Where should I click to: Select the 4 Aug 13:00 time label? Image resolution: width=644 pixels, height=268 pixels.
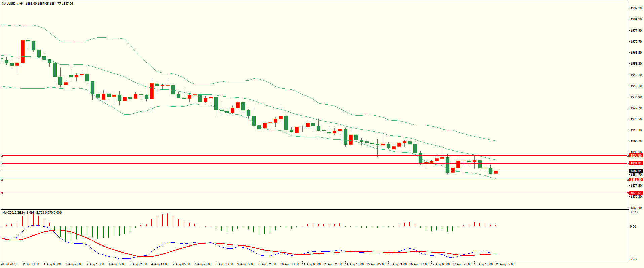tap(160, 264)
